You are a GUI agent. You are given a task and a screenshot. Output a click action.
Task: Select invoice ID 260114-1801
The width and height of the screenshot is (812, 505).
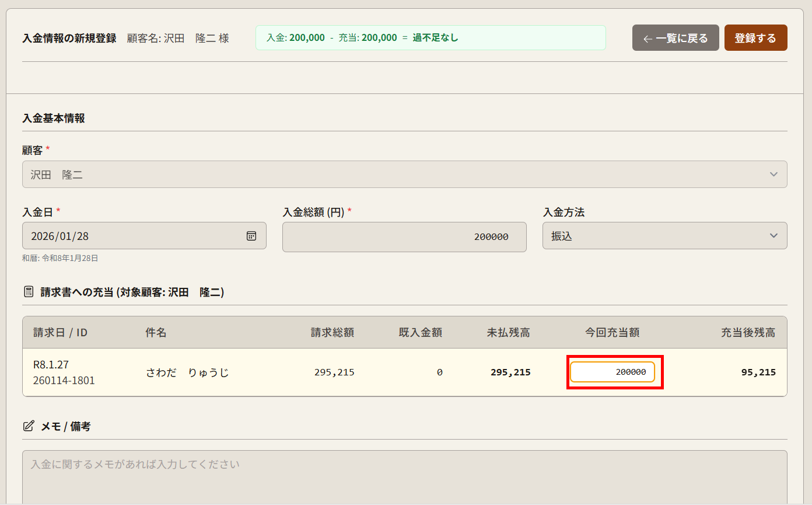64,381
